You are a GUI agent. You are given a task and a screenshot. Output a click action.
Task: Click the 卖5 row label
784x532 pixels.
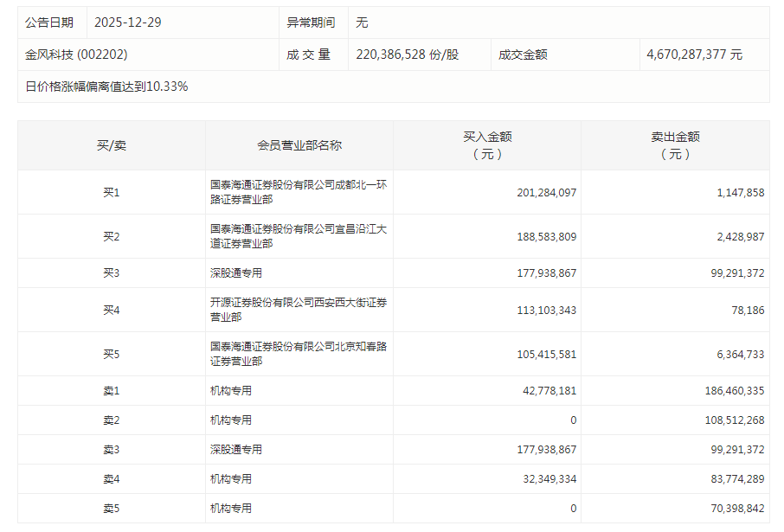point(111,509)
